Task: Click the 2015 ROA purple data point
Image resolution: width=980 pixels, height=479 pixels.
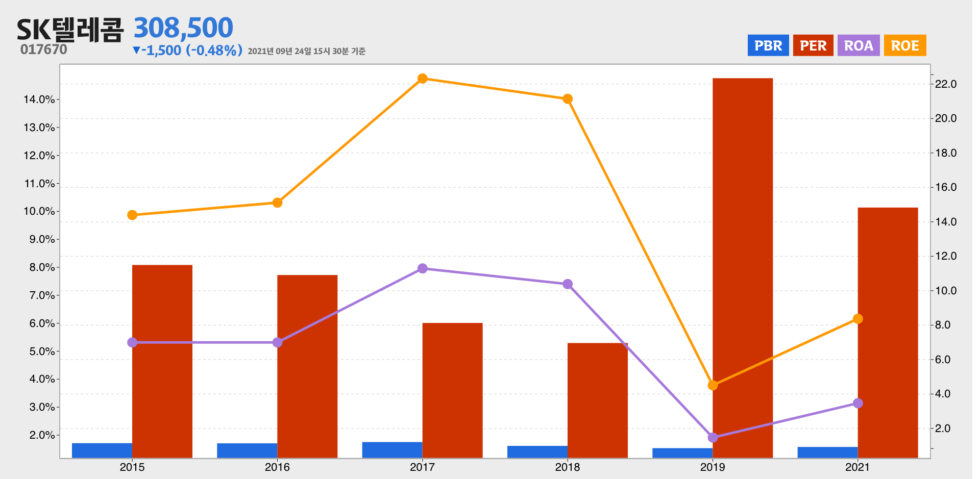Action: tap(132, 342)
